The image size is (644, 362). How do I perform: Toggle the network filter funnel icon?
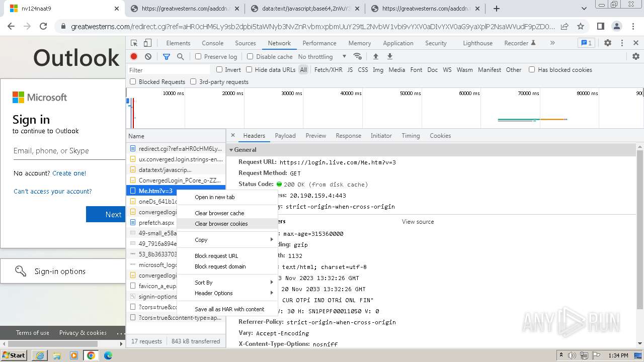point(167,57)
